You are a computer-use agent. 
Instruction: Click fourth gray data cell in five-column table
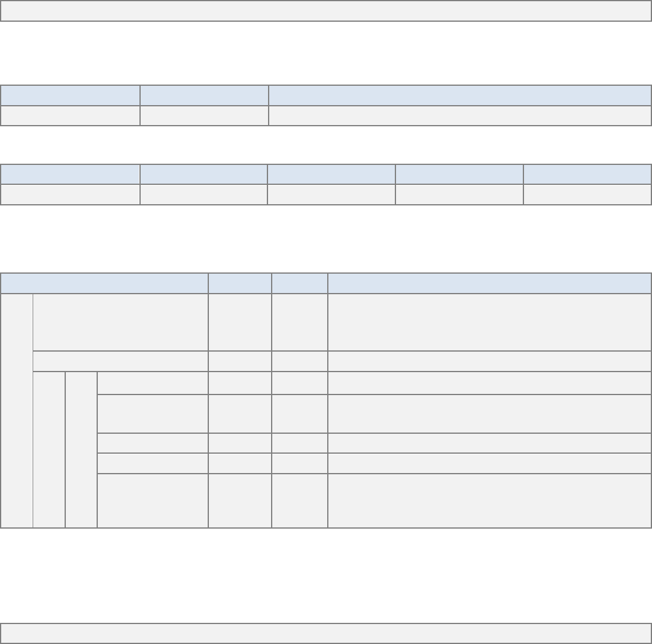[x=459, y=194]
